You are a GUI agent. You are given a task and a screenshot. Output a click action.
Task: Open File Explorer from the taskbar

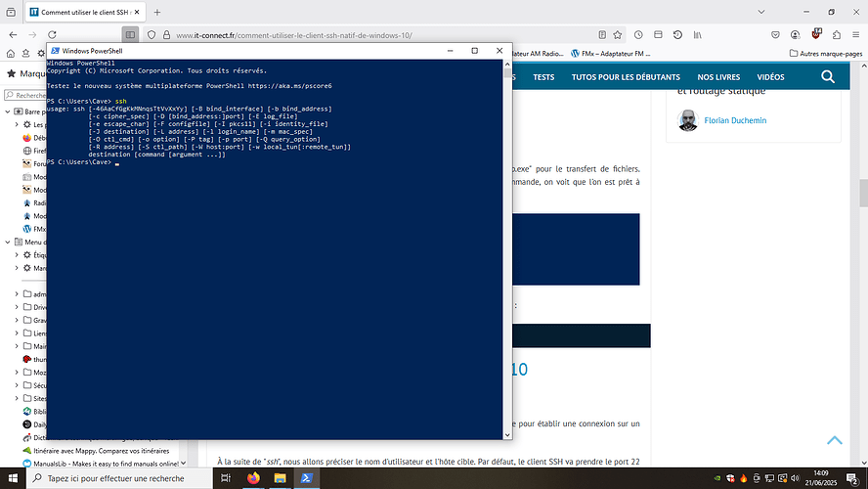pyautogui.click(x=281, y=478)
